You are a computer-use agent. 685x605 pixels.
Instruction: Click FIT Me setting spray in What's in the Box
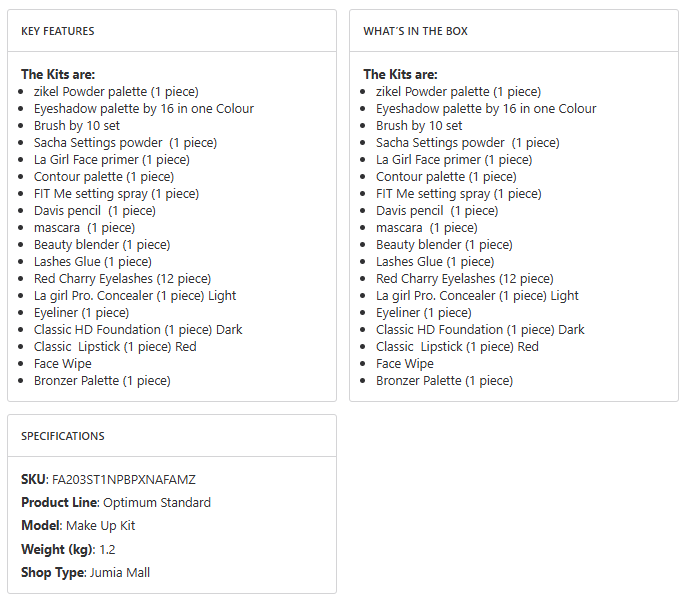coord(459,194)
